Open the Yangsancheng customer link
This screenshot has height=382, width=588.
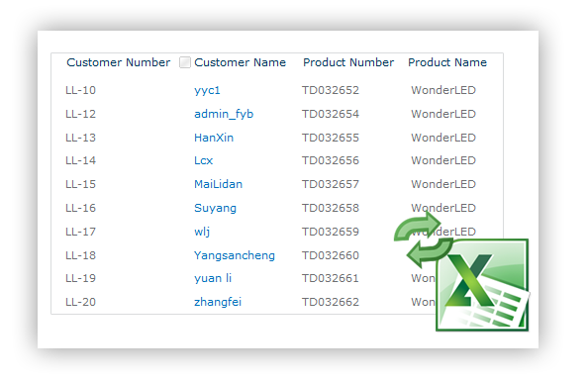[235, 255]
